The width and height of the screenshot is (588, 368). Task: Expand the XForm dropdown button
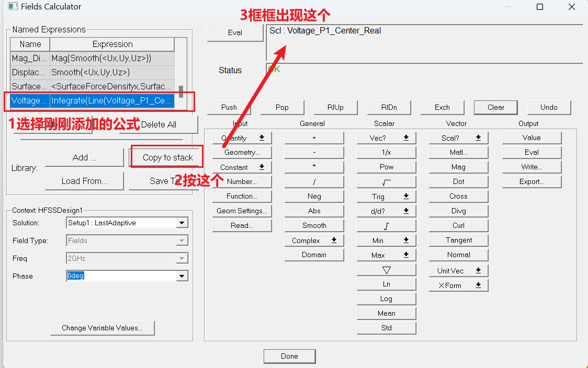tap(459, 285)
